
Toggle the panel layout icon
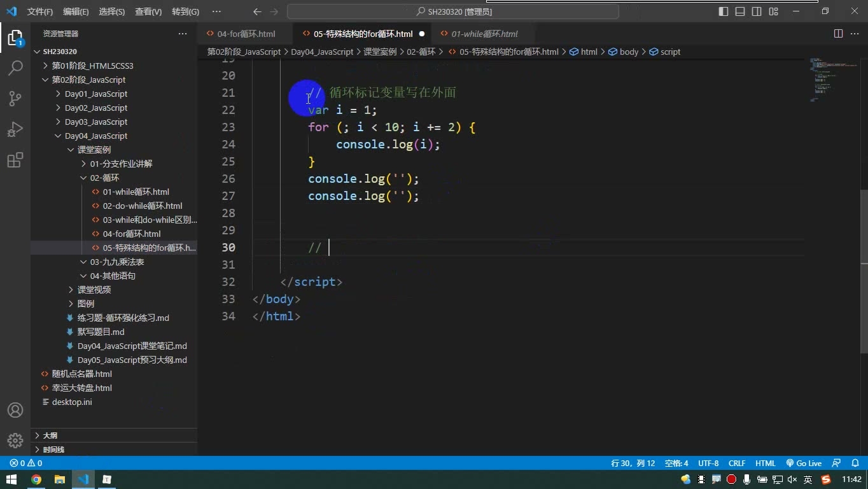coord(740,11)
